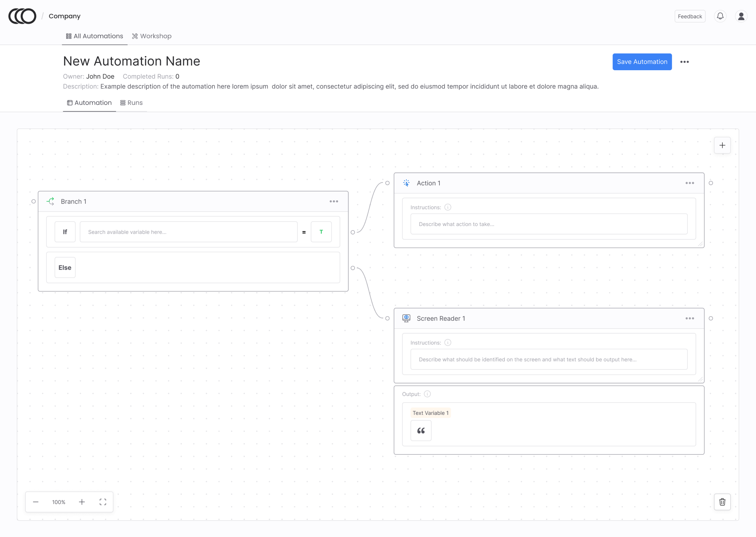Zoom out the canvas with minus button
This screenshot has height=537, width=756.
pyautogui.click(x=36, y=502)
